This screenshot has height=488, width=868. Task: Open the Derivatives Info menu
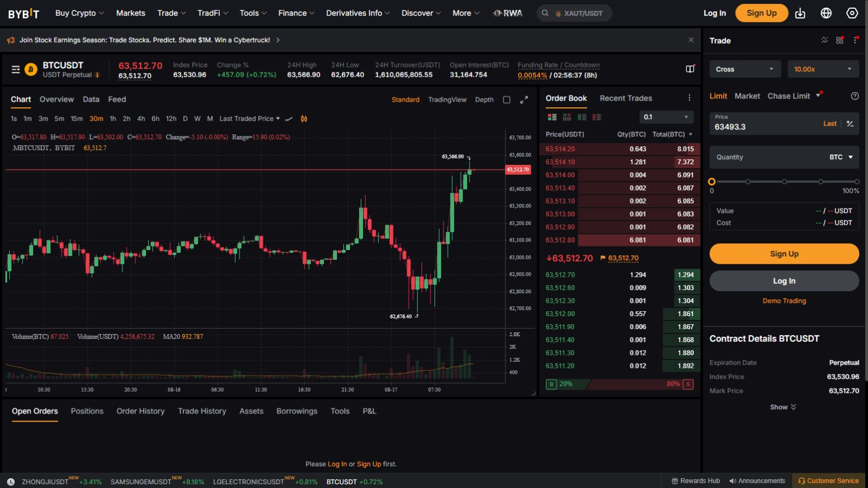click(358, 13)
